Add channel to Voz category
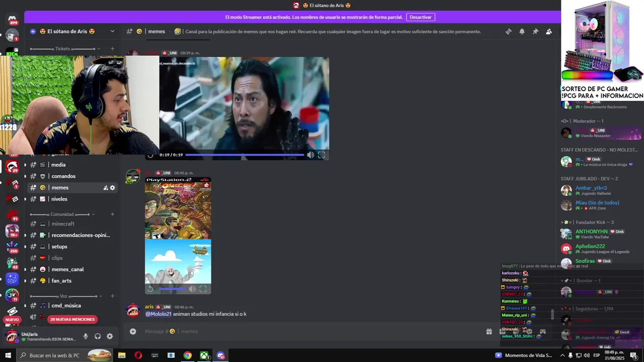The height and width of the screenshot is (362, 644). pos(112,296)
